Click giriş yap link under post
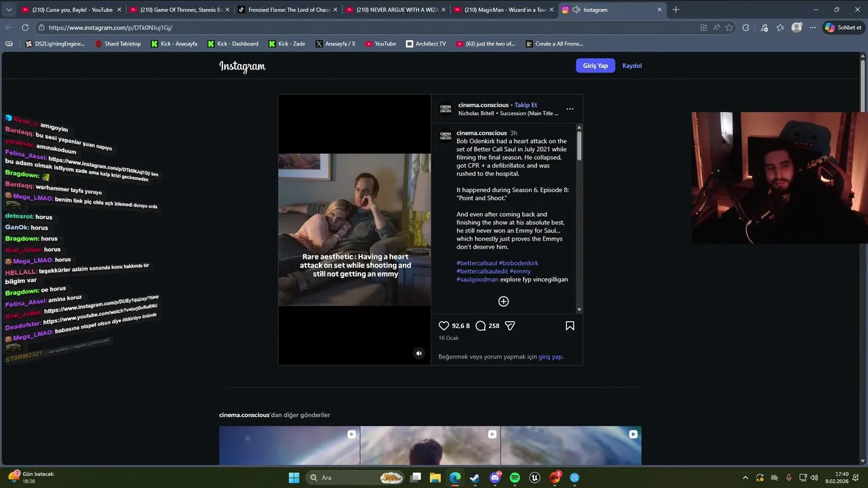 550,357
